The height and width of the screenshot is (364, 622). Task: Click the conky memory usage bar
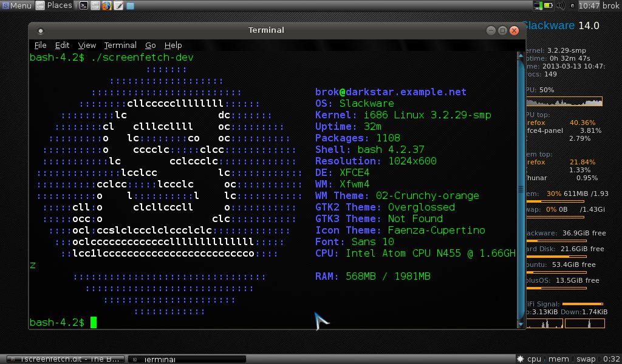tap(556, 201)
